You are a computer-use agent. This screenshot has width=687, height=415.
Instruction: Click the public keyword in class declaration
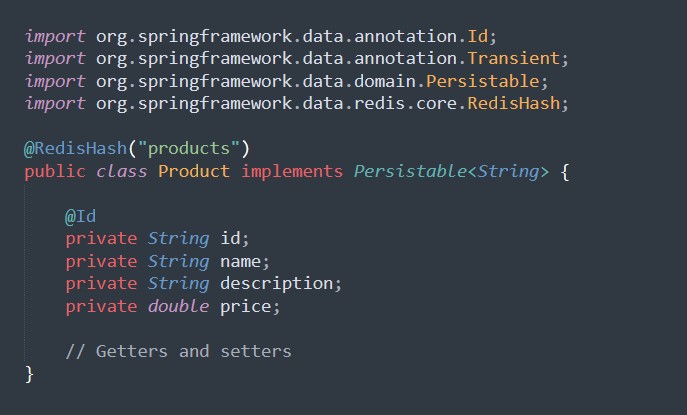click(55, 171)
